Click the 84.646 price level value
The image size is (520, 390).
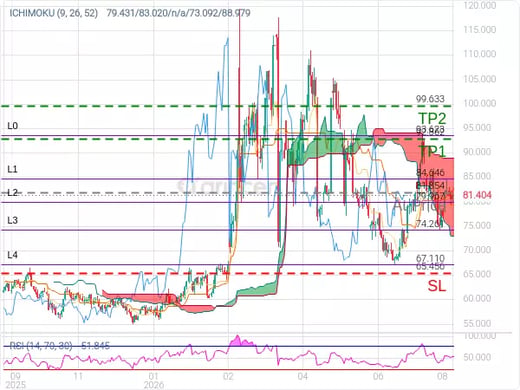click(x=430, y=172)
